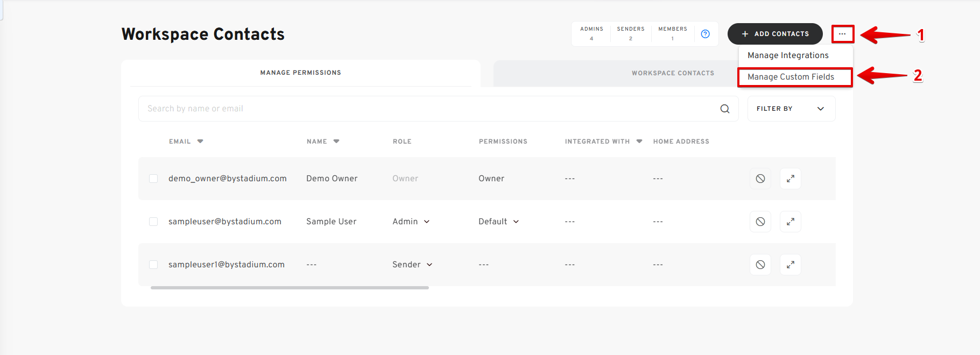Block the sampleuser@bystadium.com contact

760,222
